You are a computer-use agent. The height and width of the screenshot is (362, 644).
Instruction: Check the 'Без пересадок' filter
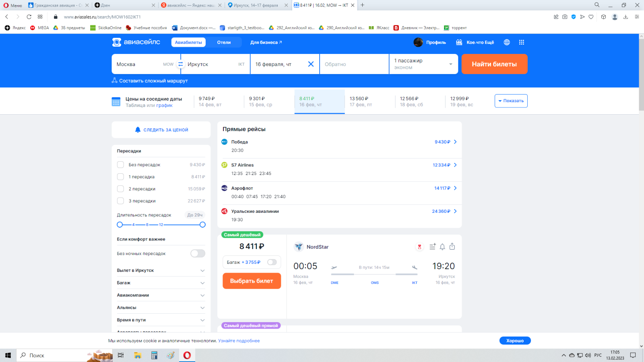coord(120,165)
